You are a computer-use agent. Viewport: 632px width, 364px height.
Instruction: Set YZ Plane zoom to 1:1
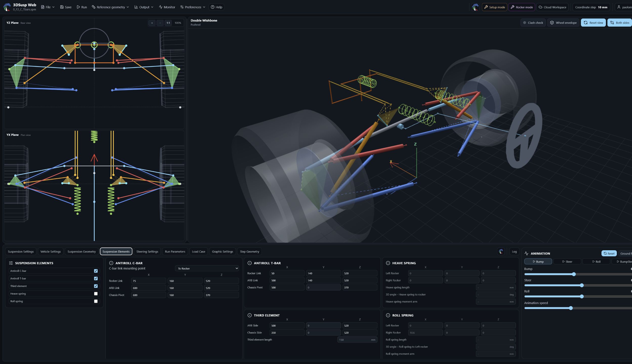(168, 23)
